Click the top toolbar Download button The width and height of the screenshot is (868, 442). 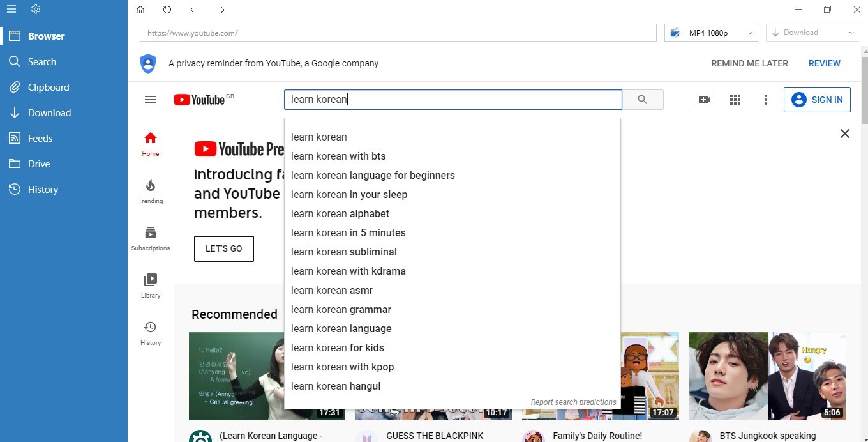click(804, 33)
